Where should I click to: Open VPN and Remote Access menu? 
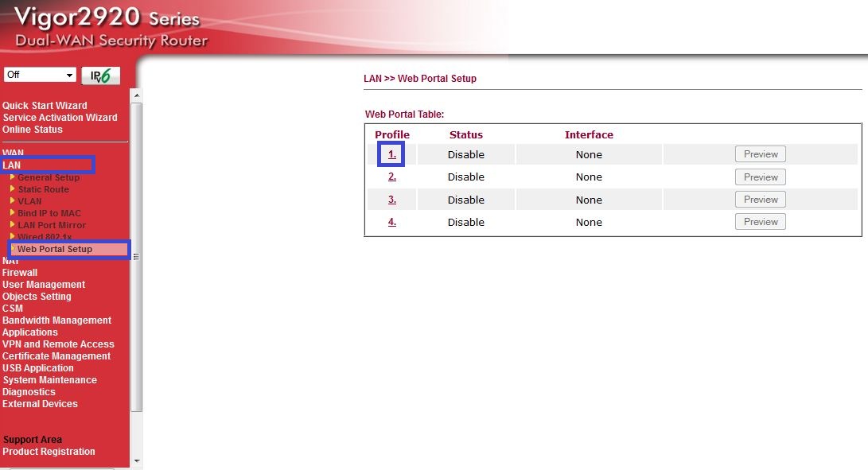click(x=58, y=344)
